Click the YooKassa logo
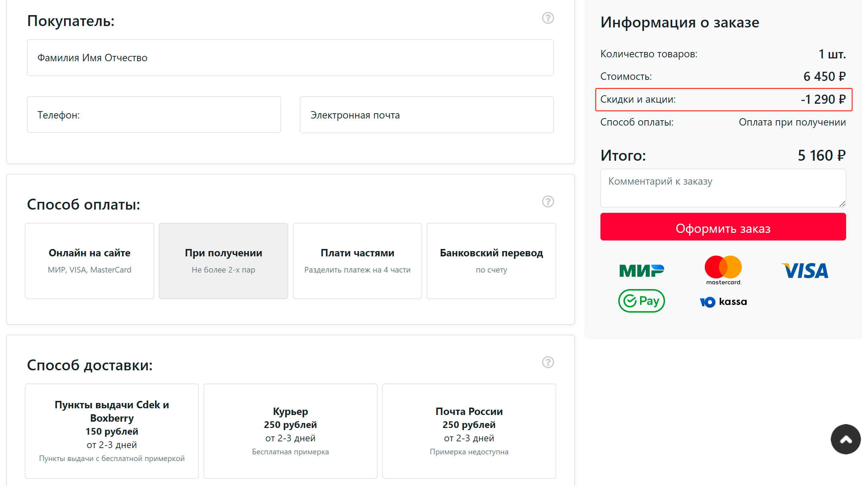The width and height of the screenshot is (868, 486). 723,302
